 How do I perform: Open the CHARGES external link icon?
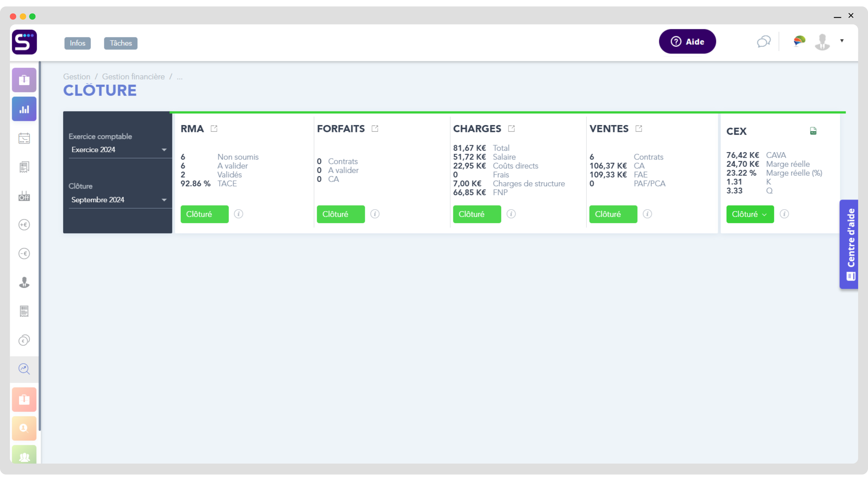(x=511, y=129)
